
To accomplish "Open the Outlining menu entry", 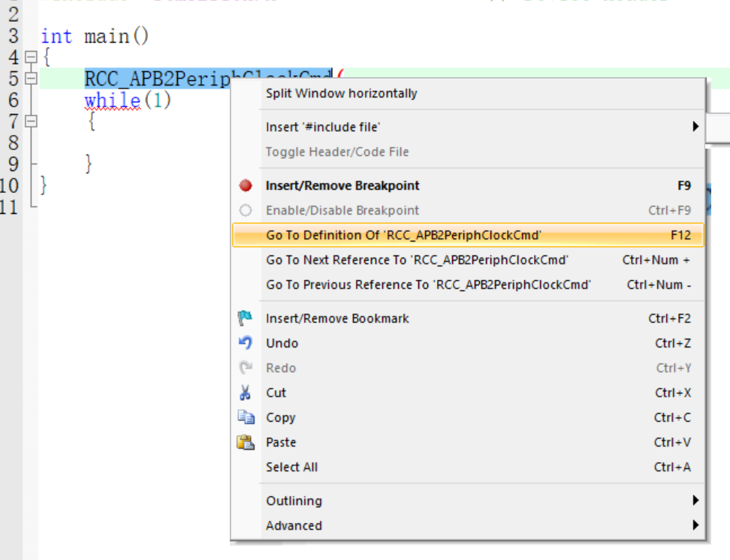I will pos(469,501).
